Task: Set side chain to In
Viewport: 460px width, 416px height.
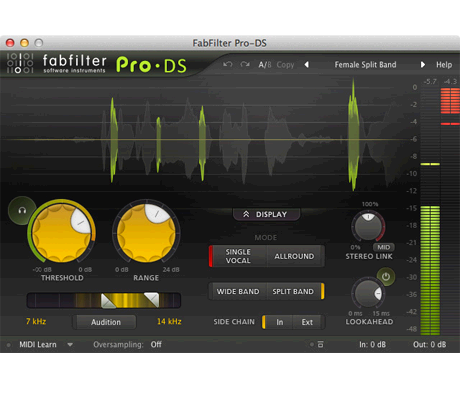Action: click(279, 322)
